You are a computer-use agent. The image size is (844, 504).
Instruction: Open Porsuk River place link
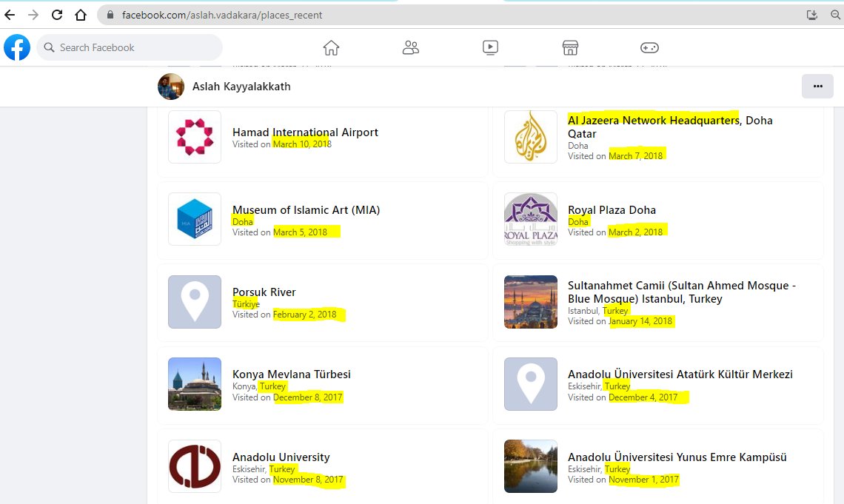[x=264, y=292]
